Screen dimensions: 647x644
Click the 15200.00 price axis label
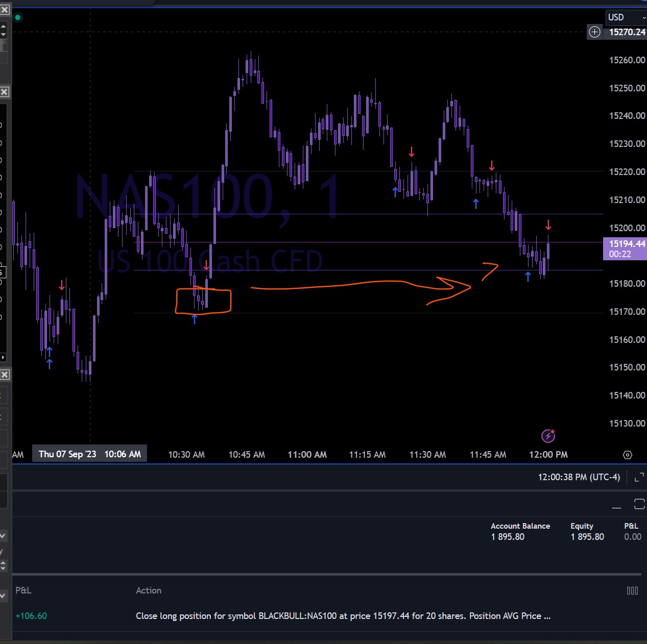coord(627,228)
